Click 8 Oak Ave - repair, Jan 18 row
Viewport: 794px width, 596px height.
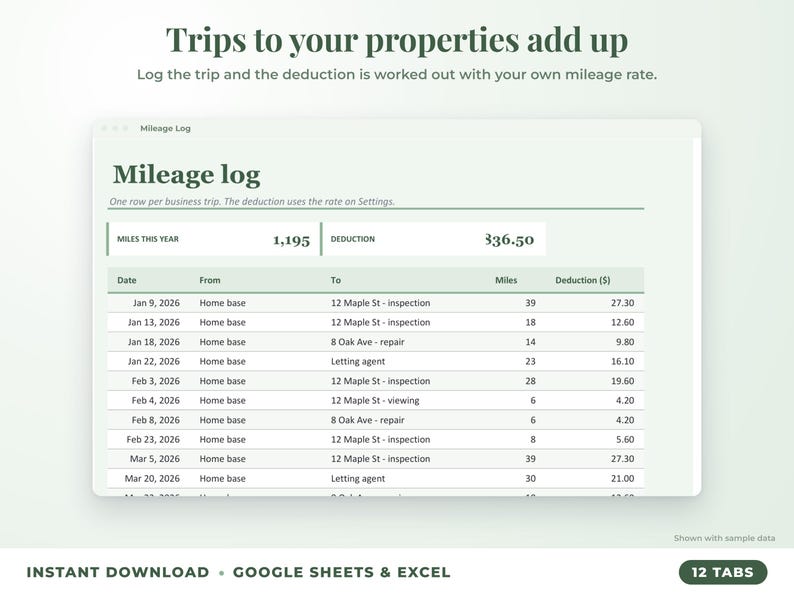(x=368, y=342)
